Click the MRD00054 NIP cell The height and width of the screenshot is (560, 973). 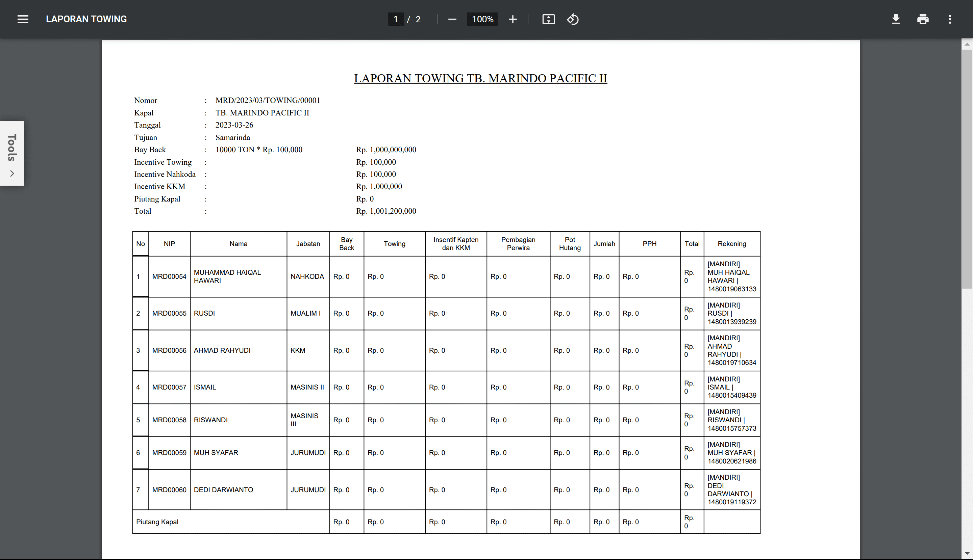pyautogui.click(x=169, y=276)
